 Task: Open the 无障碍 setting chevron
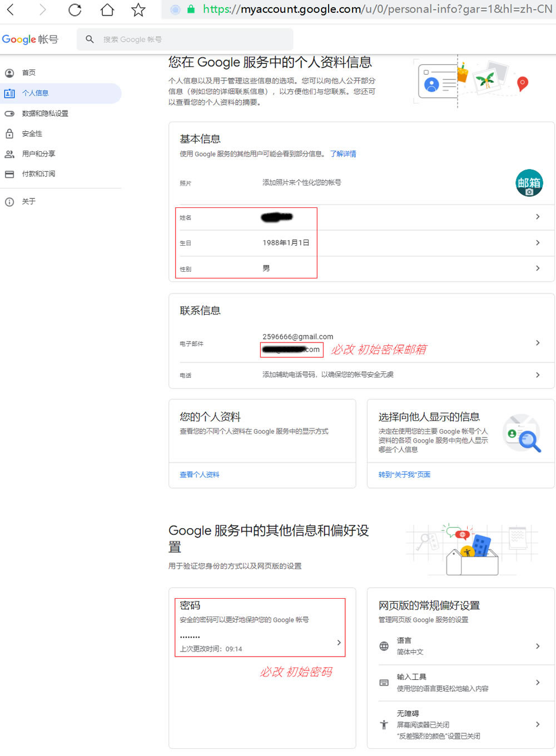point(538,724)
